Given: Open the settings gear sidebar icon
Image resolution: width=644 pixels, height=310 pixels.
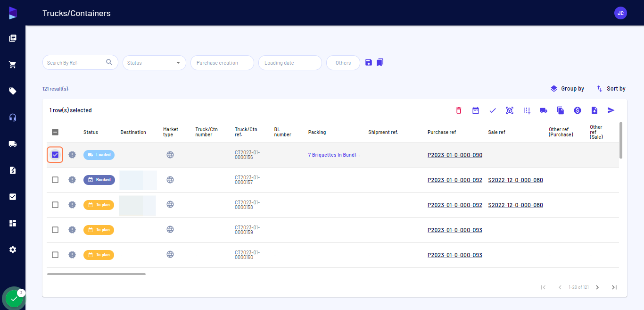Looking at the screenshot, I should (x=13, y=250).
